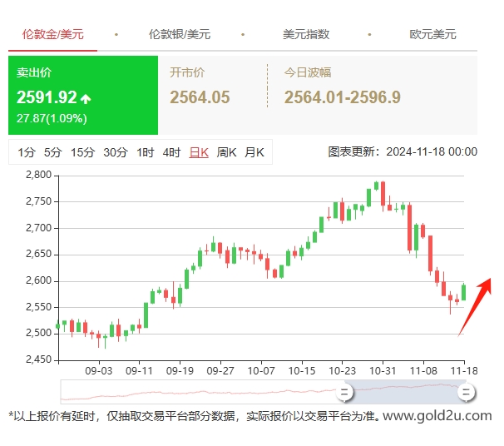The height and width of the screenshot is (446, 504).
Task: Switch to the 伦敦金/美元 tab
Action: (x=52, y=35)
